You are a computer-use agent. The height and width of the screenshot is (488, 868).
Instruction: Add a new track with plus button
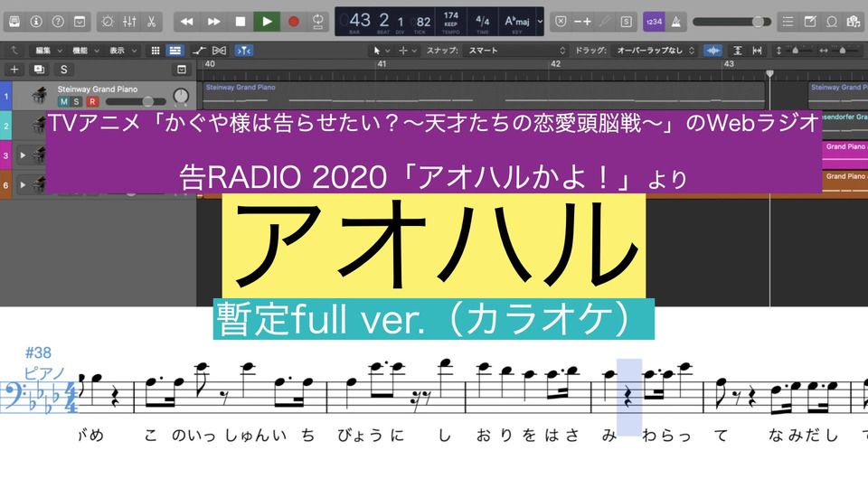coord(14,70)
